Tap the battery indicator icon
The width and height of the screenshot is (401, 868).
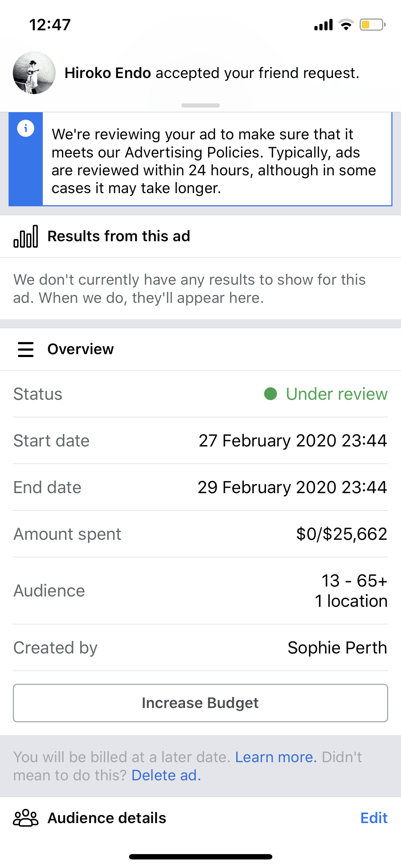click(x=372, y=25)
